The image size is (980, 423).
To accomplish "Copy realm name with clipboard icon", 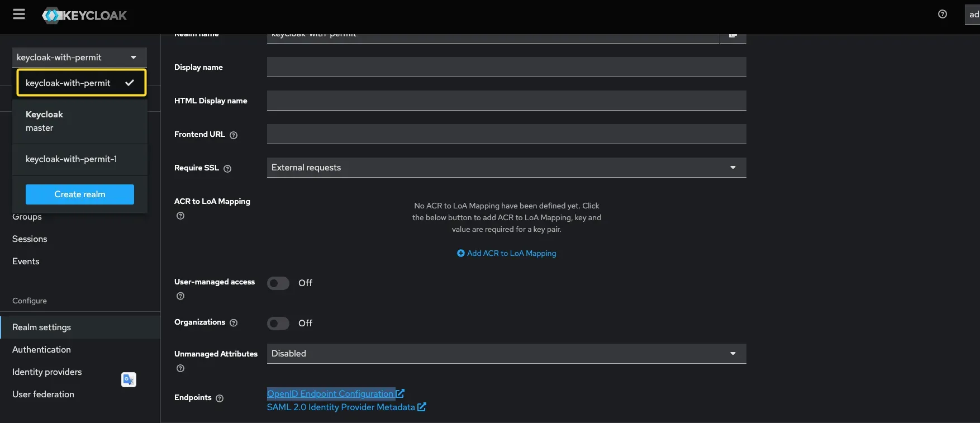I will coord(732,36).
